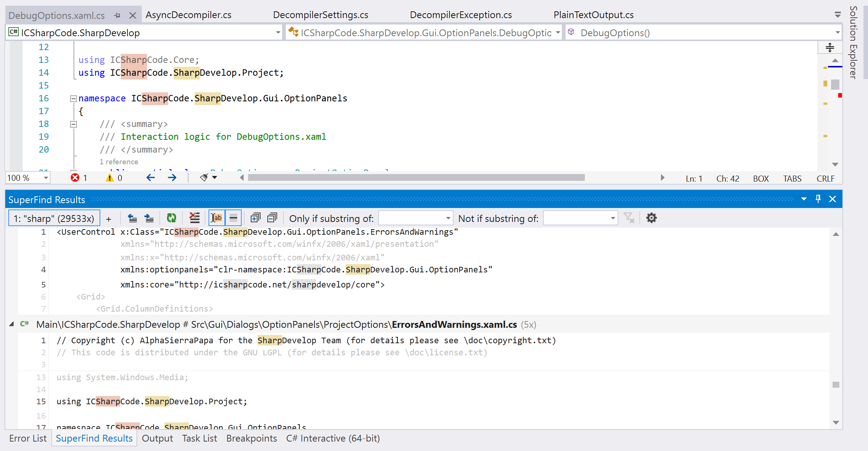Image resolution: width=868 pixels, height=451 pixels.
Task: Click result line 15 using ICSharpCode.SharpDevelop.Project
Action: [x=152, y=402]
